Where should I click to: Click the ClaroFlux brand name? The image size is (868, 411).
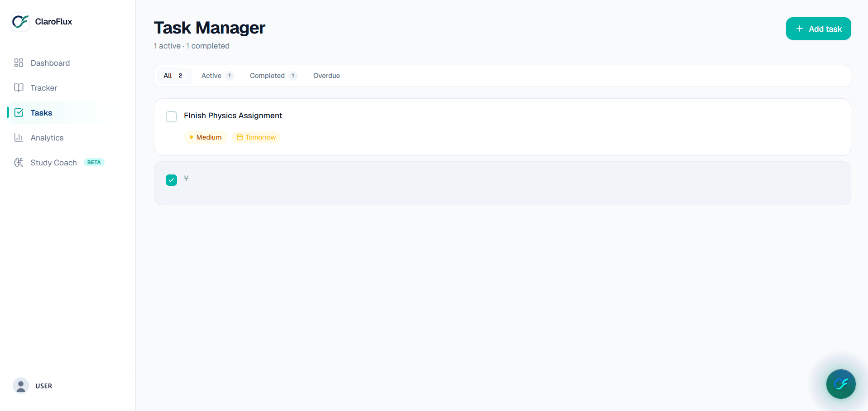click(x=53, y=22)
